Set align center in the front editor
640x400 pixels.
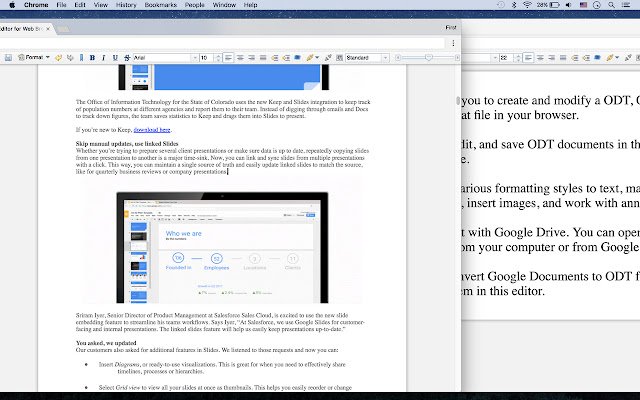(240, 58)
